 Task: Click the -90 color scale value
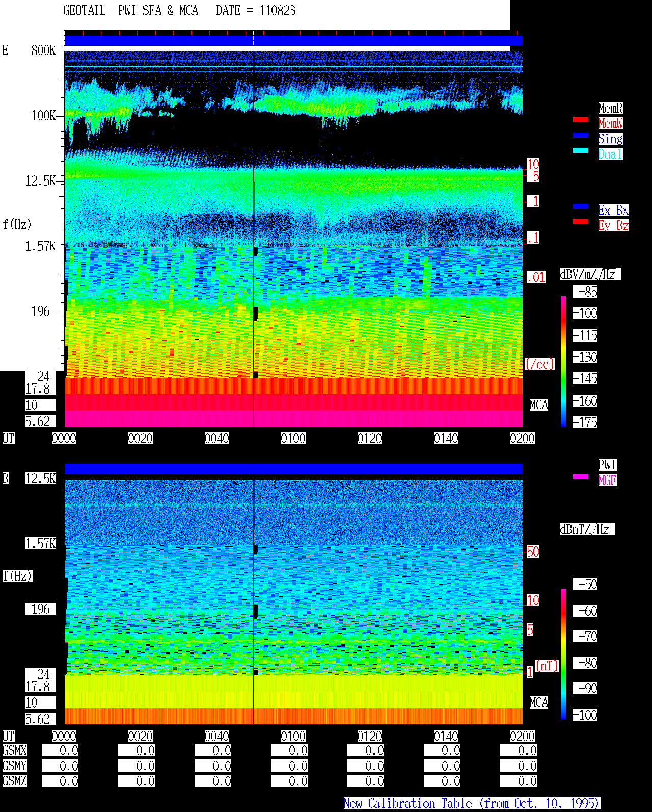coord(585,688)
